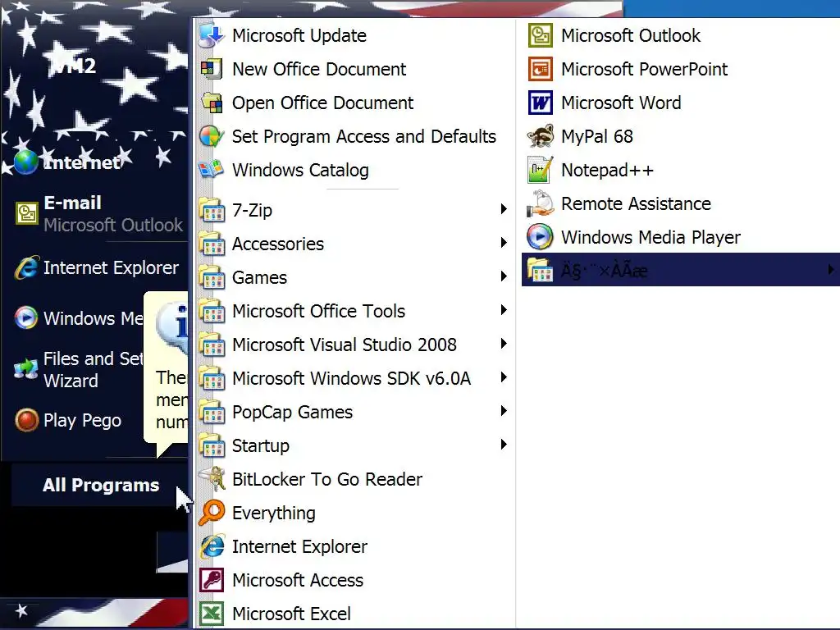Click the Open Office Document icon

click(212, 103)
